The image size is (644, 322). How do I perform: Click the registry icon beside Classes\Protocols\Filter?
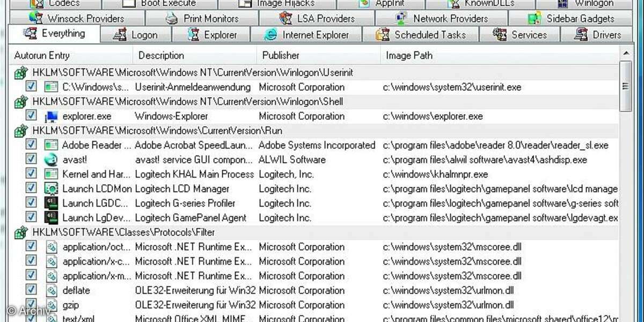(x=20, y=232)
